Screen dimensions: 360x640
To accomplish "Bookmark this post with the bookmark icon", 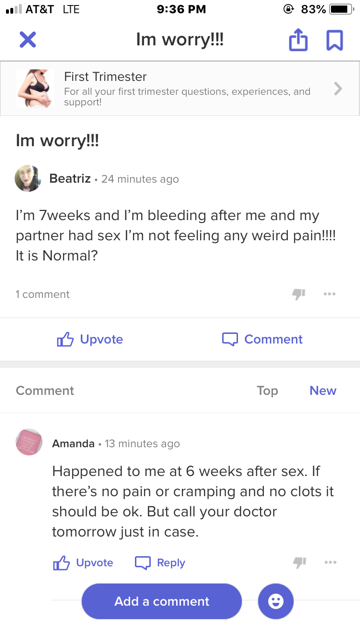I will click(334, 40).
